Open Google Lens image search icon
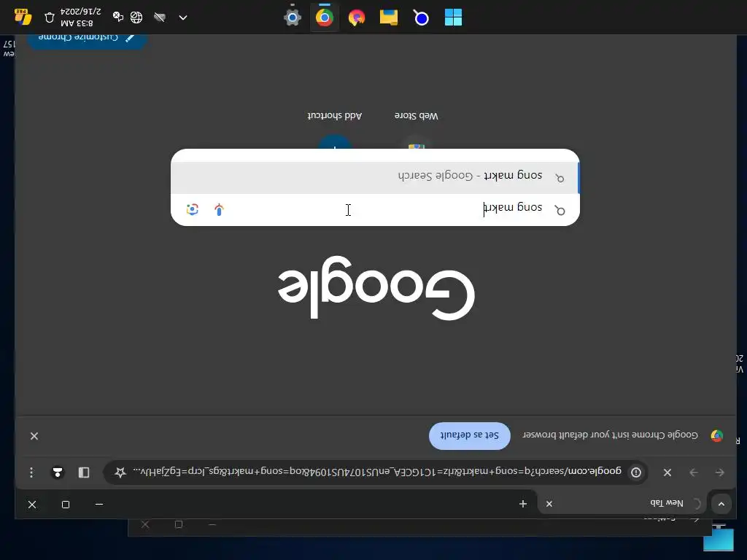The height and width of the screenshot is (560, 747). click(x=193, y=209)
